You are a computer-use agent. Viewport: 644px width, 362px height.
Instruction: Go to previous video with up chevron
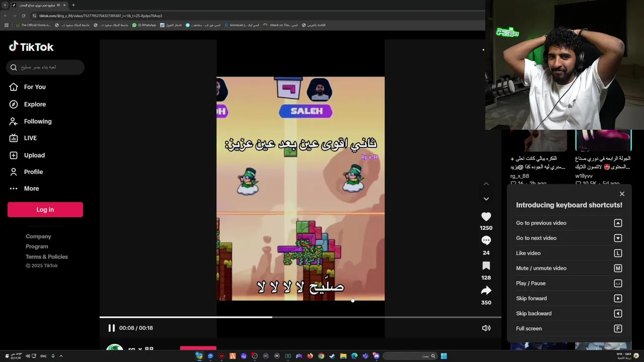click(x=486, y=184)
